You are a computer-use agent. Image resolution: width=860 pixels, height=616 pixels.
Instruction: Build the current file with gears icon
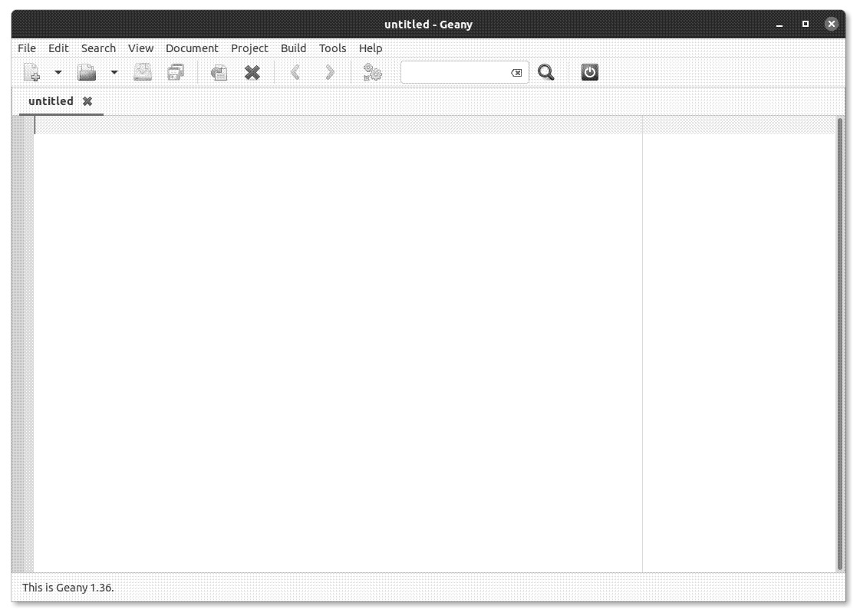[x=372, y=72]
